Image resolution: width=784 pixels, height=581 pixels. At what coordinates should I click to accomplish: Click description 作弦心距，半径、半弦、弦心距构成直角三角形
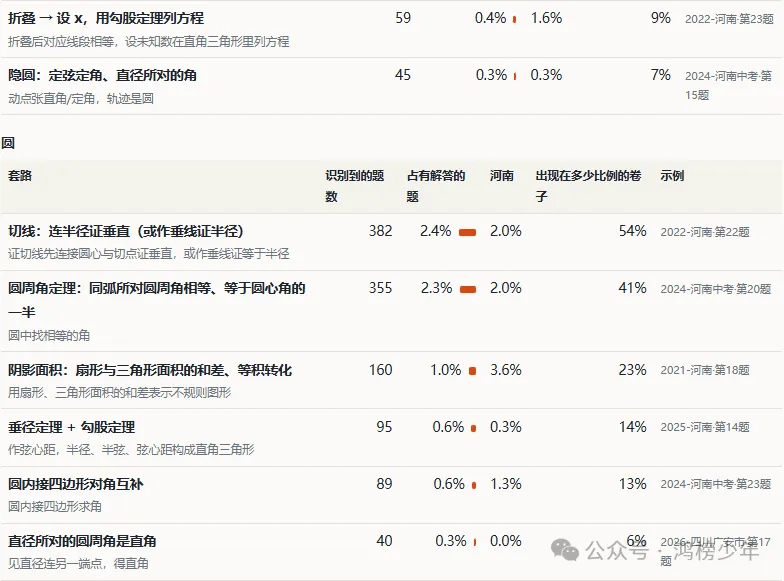click(x=131, y=450)
